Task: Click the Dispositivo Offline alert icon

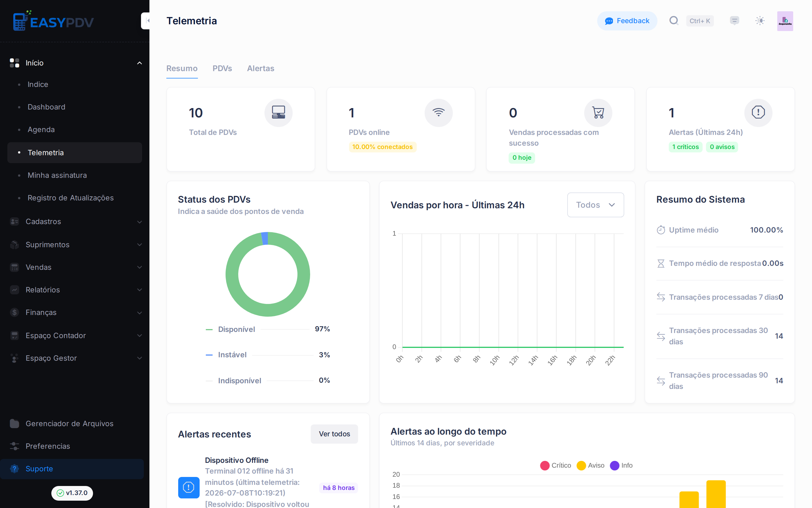Action: (189, 487)
